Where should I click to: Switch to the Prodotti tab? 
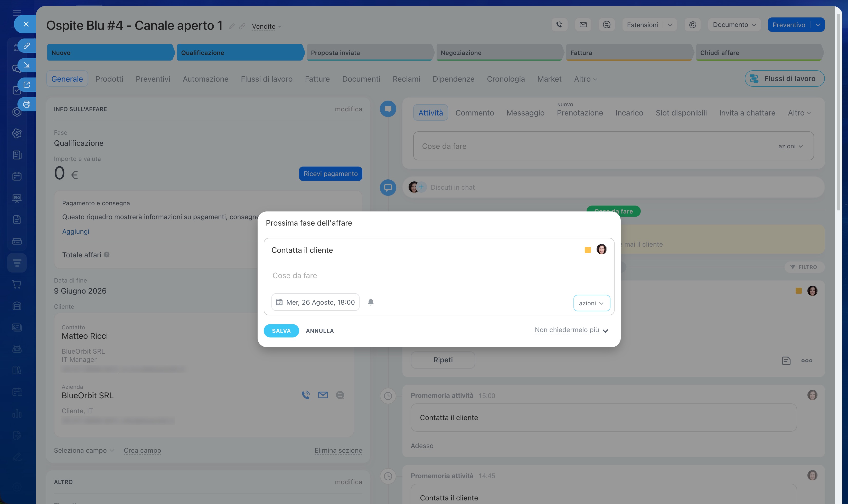(109, 79)
